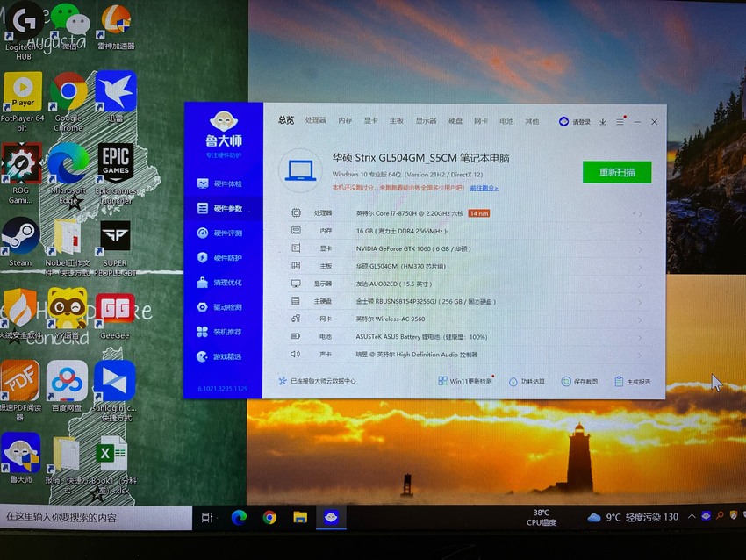Expand the 网卡 Wireless-AC 9560 row chevron
The image size is (746, 560).
pos(640,319)
